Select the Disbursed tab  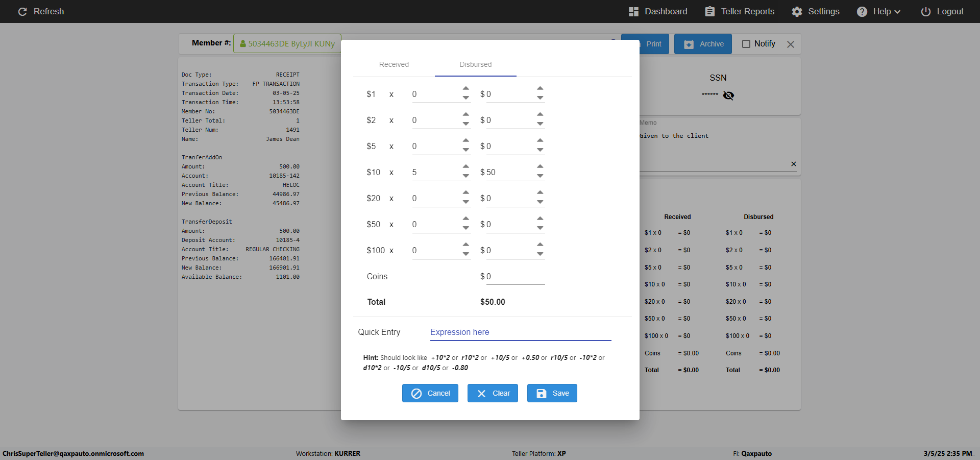pos(476,64)
